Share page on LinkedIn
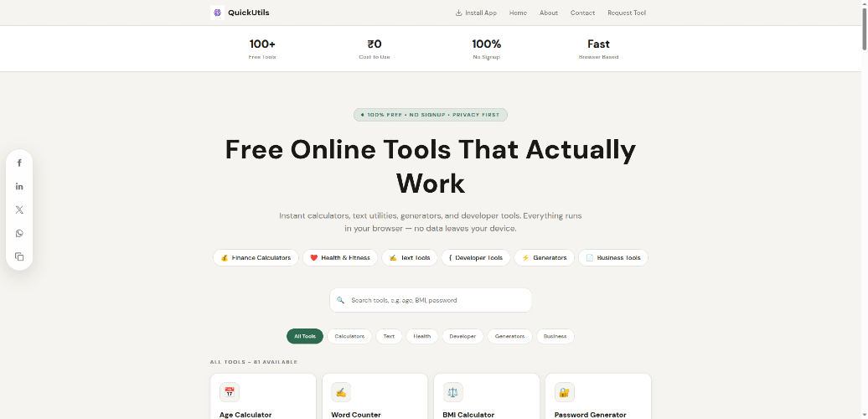868x419 pixels. [x=19, y=187]
